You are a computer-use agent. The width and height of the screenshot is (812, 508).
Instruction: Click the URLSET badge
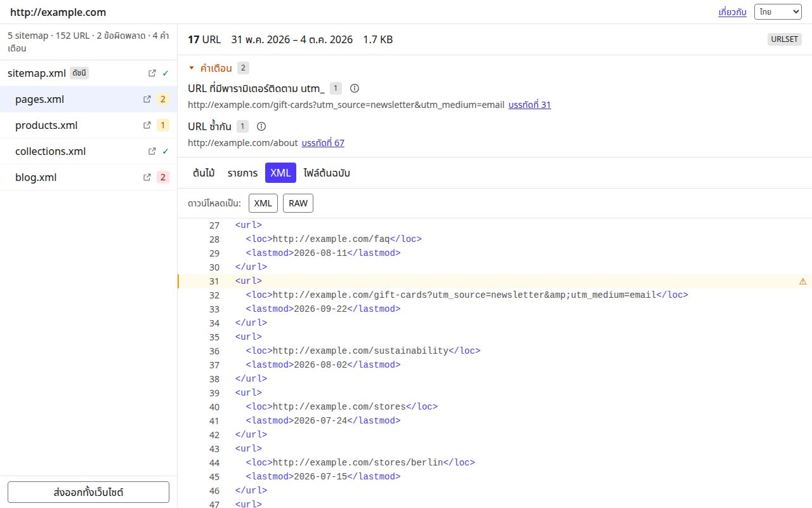[x=785, y=39]
